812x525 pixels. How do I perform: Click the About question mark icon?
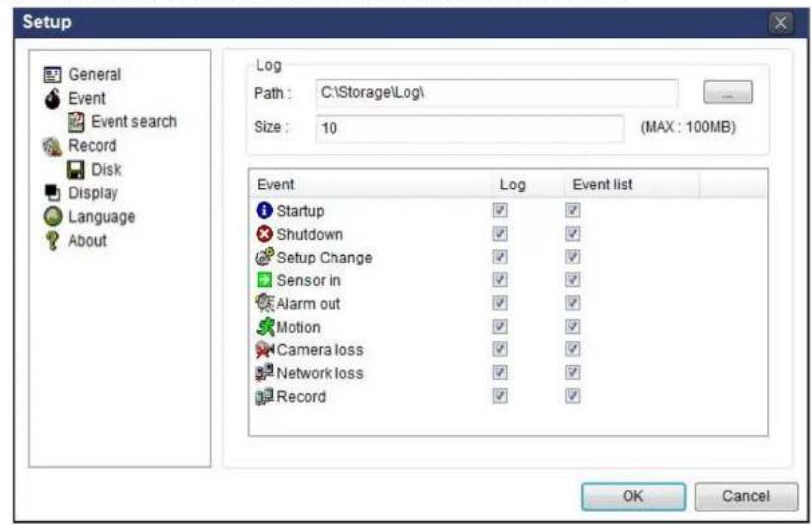point(52,240)
